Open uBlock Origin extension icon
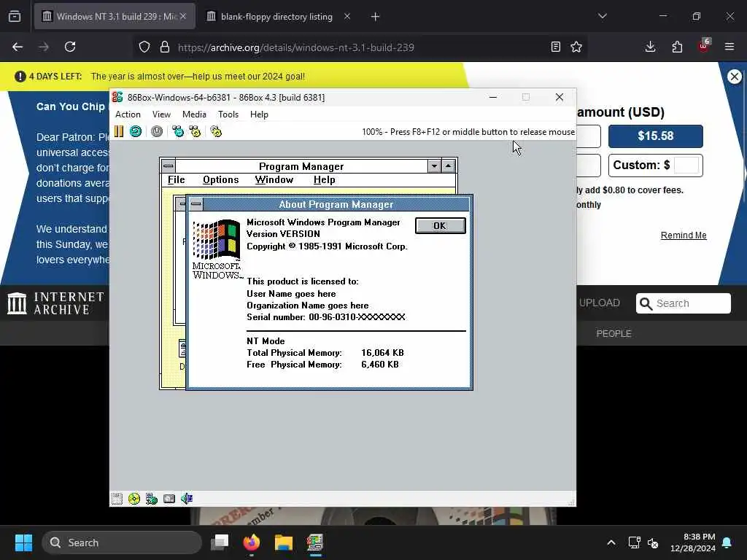Screen dimensions: 747x560 [704, 46]
